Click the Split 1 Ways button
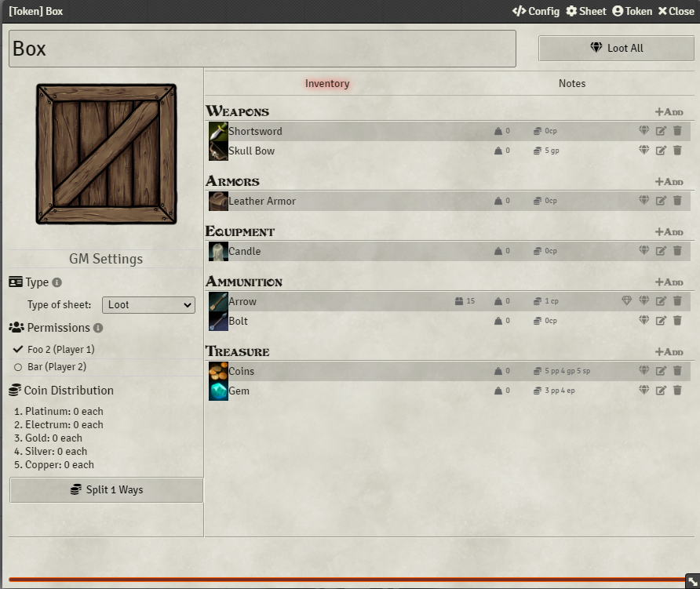Viewport: 700px width, 589px height. [x=106, y=490]
